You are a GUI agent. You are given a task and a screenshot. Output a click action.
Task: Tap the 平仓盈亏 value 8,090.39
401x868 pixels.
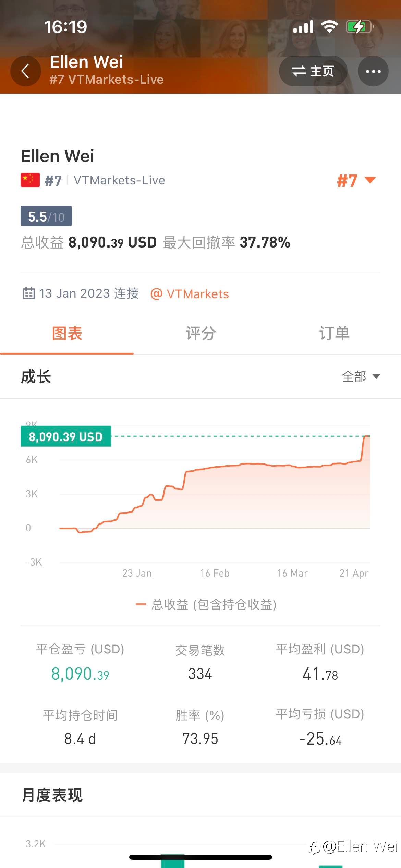coord(80,674)
